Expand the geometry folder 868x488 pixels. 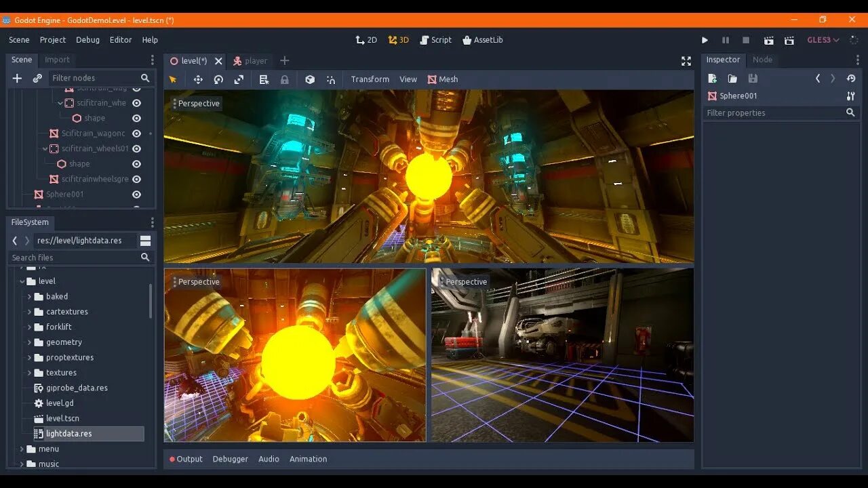tap(29, 342)
